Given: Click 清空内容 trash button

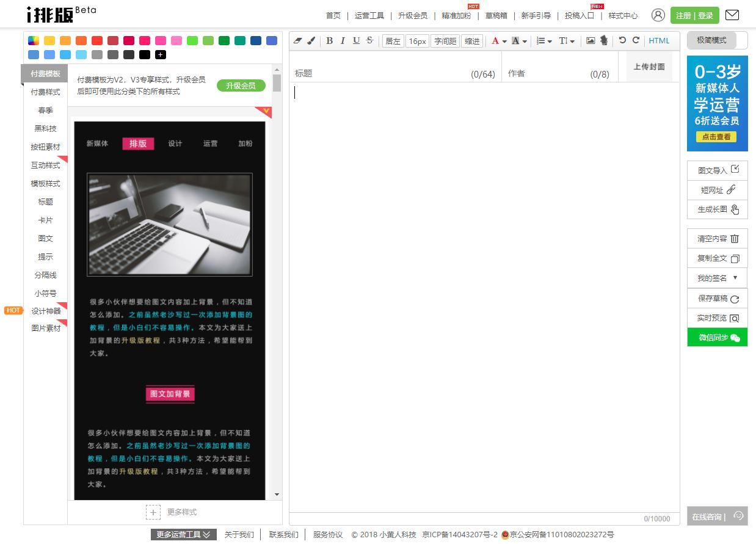Looking at the screenshot, I should 718,239.
